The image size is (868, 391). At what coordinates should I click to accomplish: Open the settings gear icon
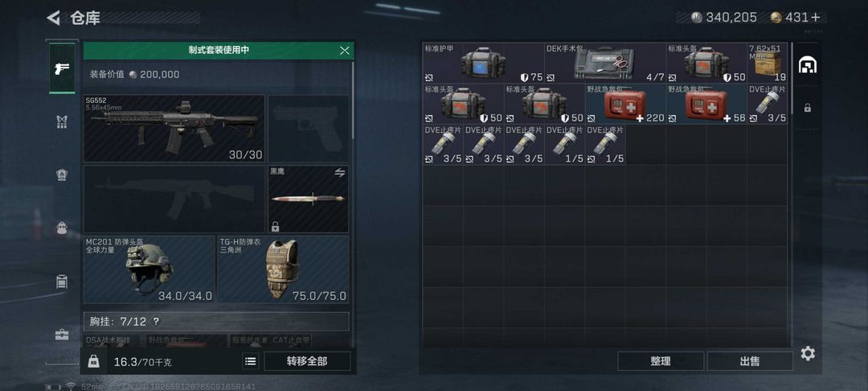(808, 353)
